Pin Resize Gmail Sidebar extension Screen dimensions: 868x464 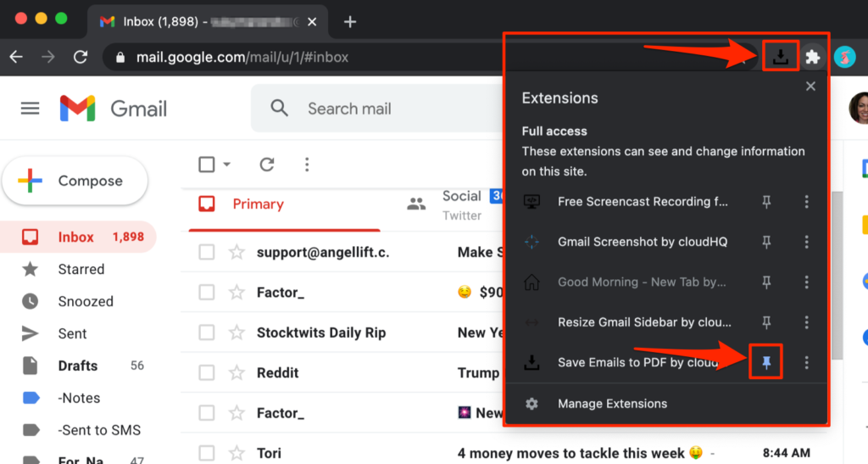pyautogui.click(x=766, y=322)
